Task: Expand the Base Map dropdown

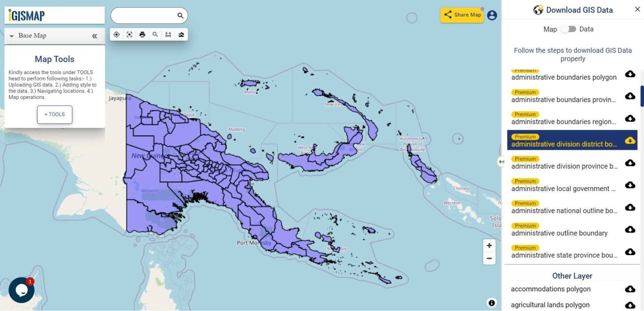Action: (11, 36)
